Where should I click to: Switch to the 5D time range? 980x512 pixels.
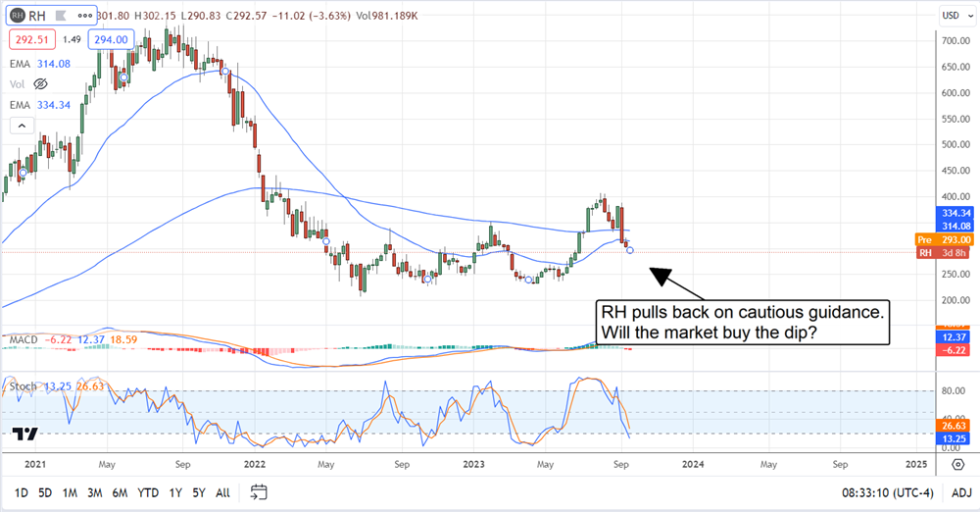(45, 493)
